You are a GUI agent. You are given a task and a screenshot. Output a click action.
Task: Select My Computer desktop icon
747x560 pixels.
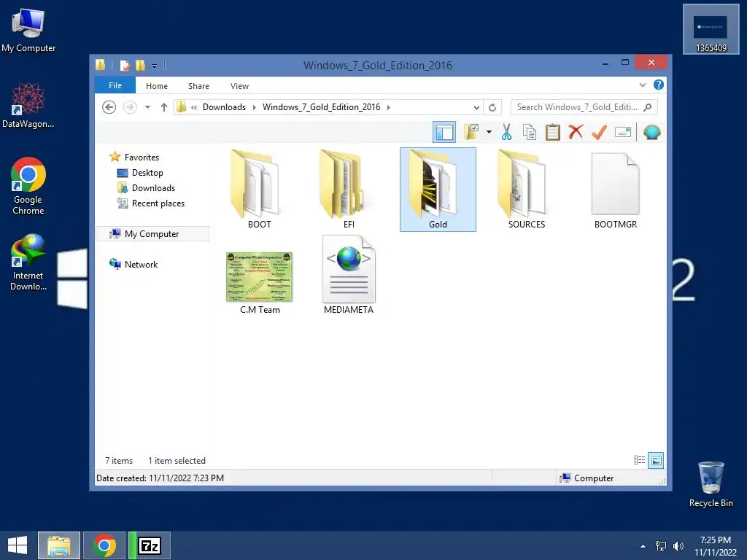click(x=28, y=30)
